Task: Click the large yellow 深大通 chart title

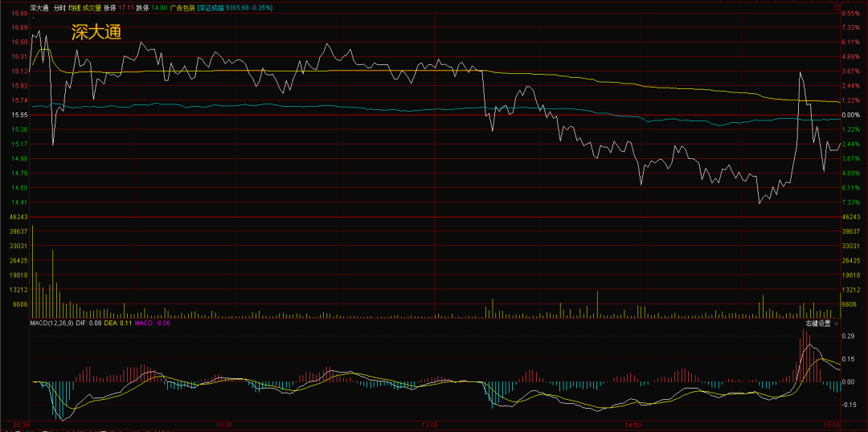Action: [x=96, y=33]
